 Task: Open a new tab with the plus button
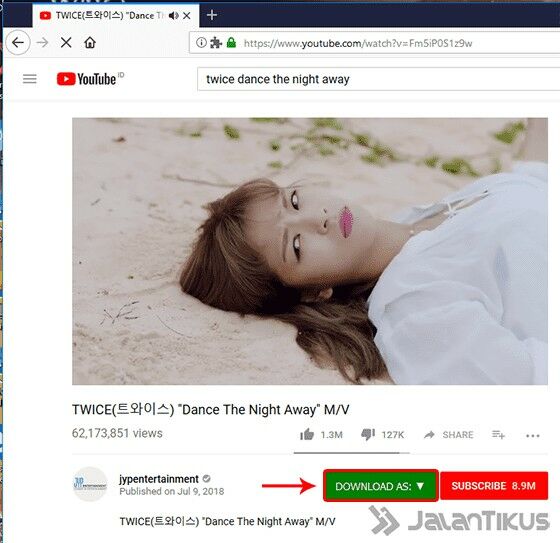(x=212, y=15)
